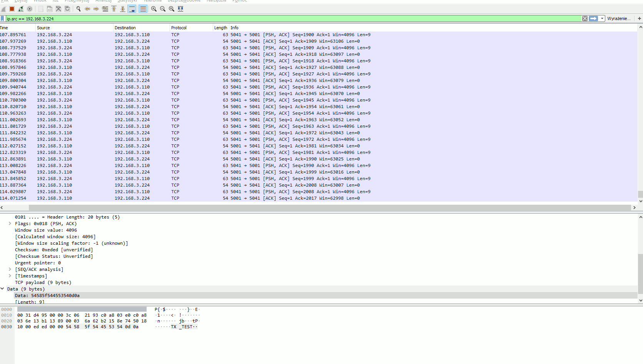Open Find Packet magnifier tool
This screenshot has width=643, height=364.
pos(78,9)
